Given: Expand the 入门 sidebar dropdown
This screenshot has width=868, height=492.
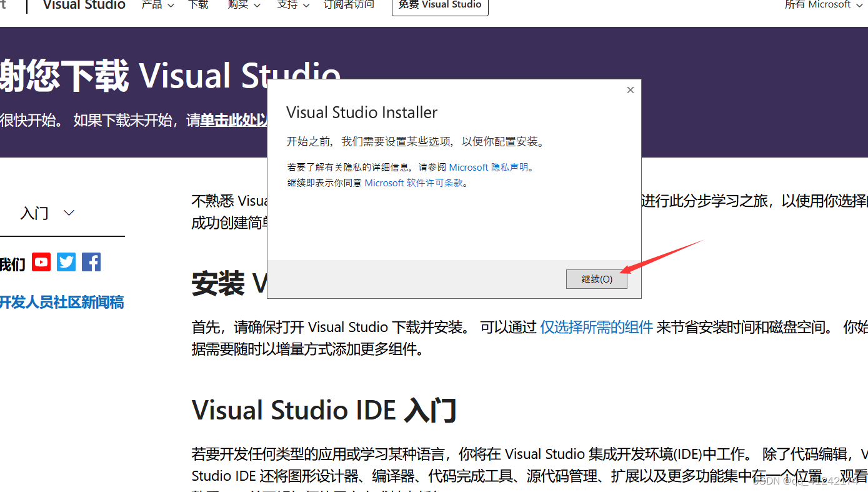Looking at the screenshot, I should [47, 213].
